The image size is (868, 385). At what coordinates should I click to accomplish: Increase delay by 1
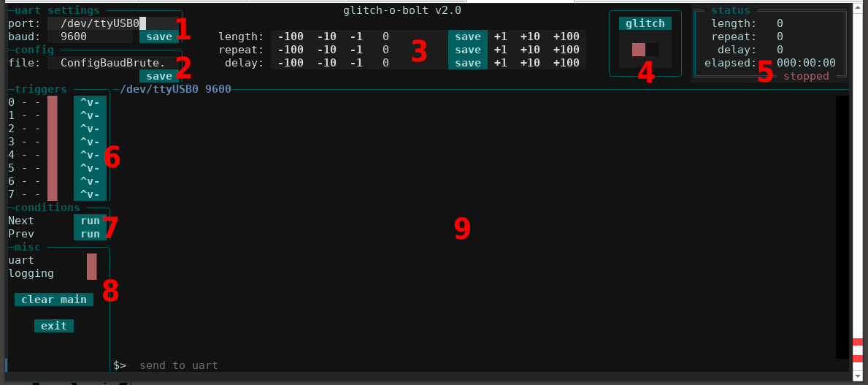[500, 63]
